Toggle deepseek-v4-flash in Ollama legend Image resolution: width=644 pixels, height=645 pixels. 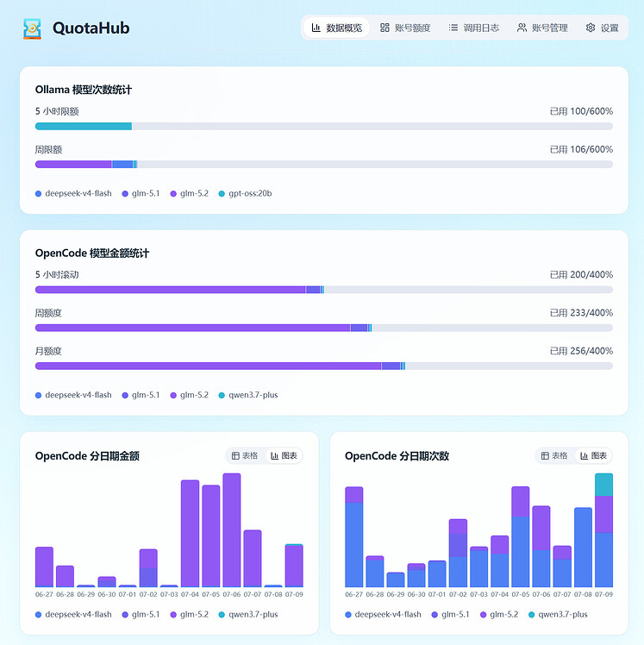click(x=73, y=193)
